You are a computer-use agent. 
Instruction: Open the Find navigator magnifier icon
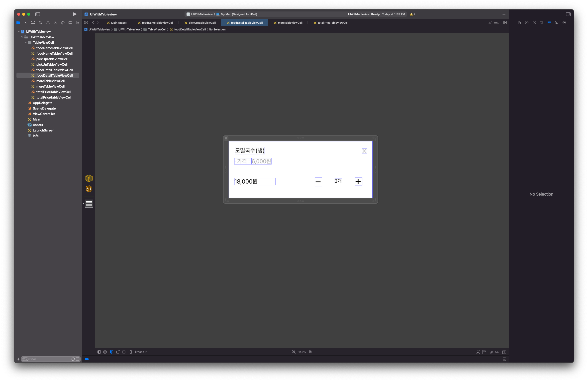pyautogui.click(x=40, y=23)
